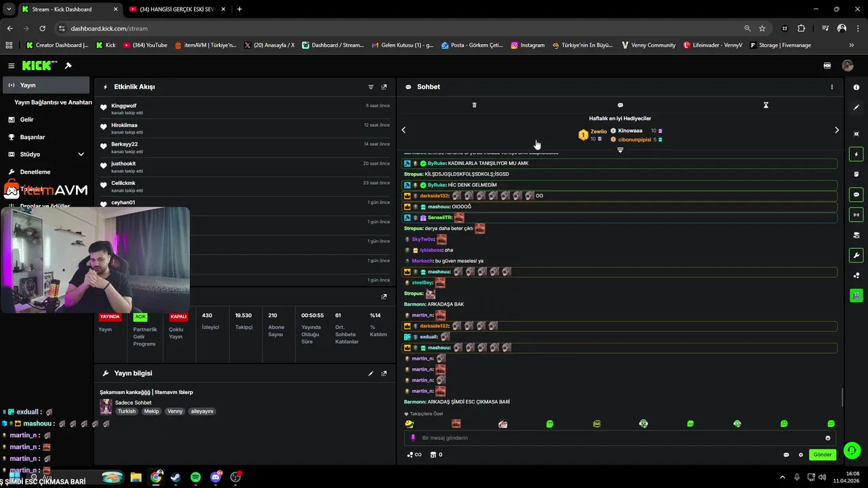Click the justhookit follow event row
This screenshot has height=488, width=868.
tap(245, 167)
